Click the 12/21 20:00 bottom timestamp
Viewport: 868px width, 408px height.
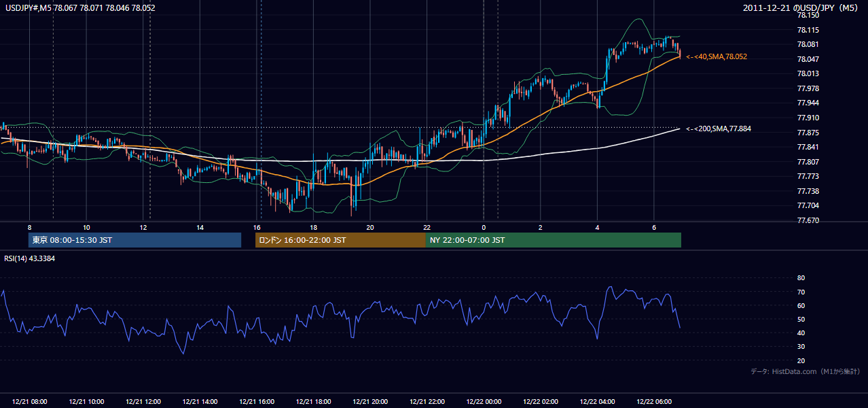370,402
